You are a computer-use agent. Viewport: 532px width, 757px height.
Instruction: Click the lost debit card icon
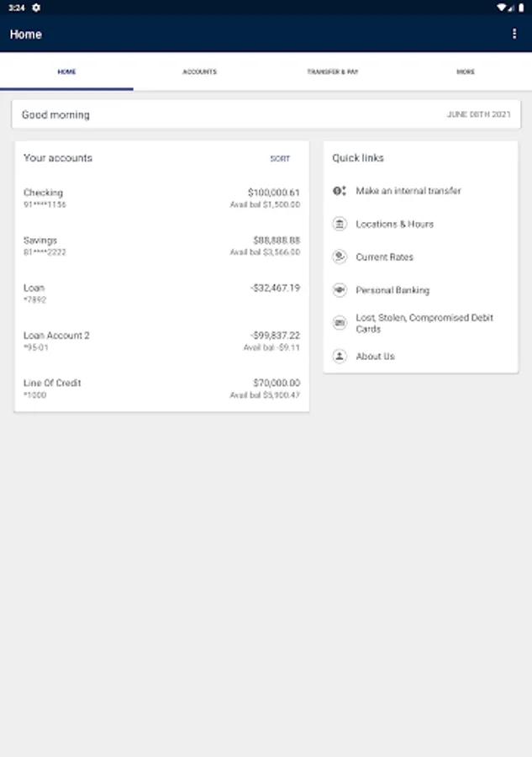[340, 323]
